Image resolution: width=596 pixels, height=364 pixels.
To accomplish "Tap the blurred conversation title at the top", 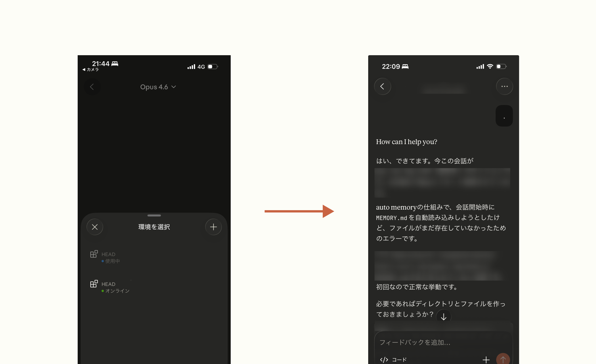I will coord(444,88).
